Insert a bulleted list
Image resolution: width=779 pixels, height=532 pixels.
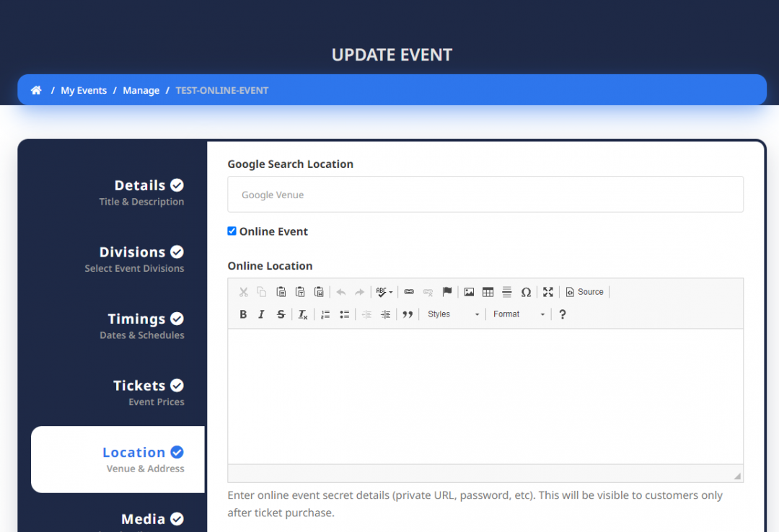344,314
